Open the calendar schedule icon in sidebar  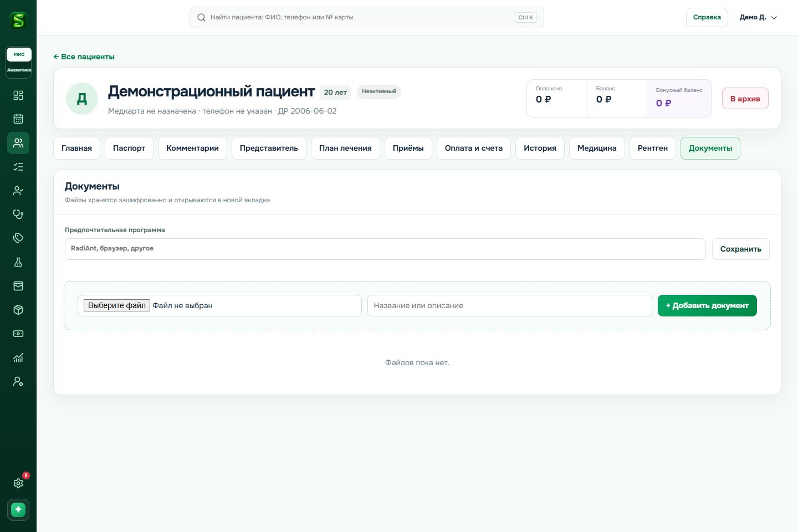(x=18, y=119)
